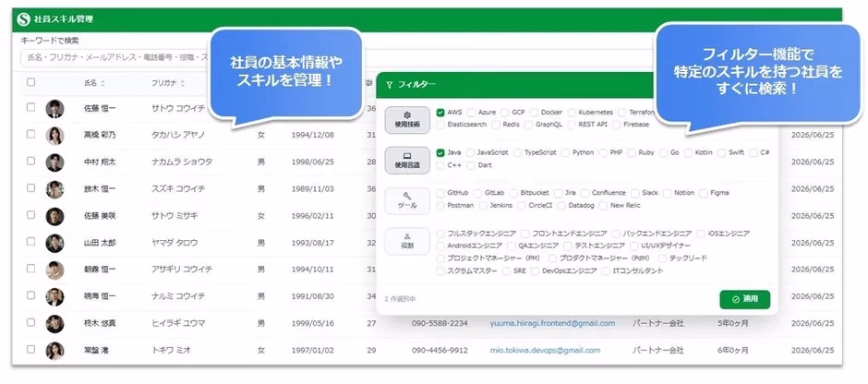
Task: Tick the Swift language checkbox
Action: (722, 152)
